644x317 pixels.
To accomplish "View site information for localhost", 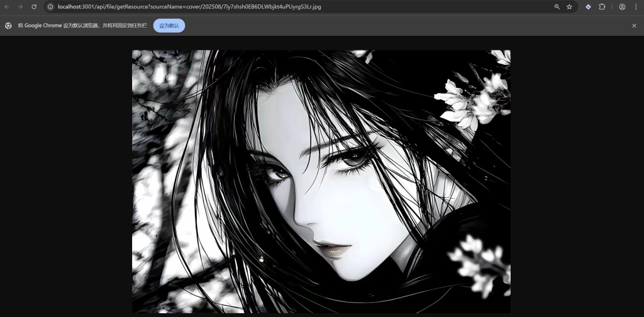I will pyautogui.click(x=50, y=7).
